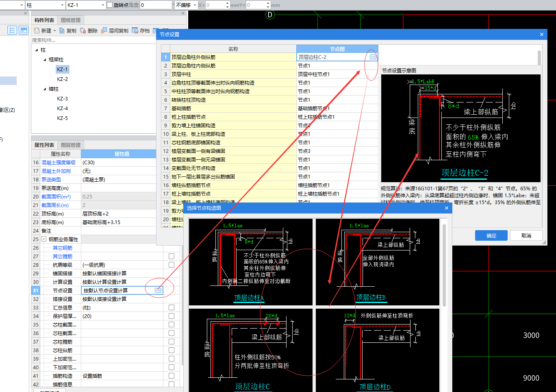Click the 新建 (new component) icon
556x392 pixels.
[x=37, y=30]
